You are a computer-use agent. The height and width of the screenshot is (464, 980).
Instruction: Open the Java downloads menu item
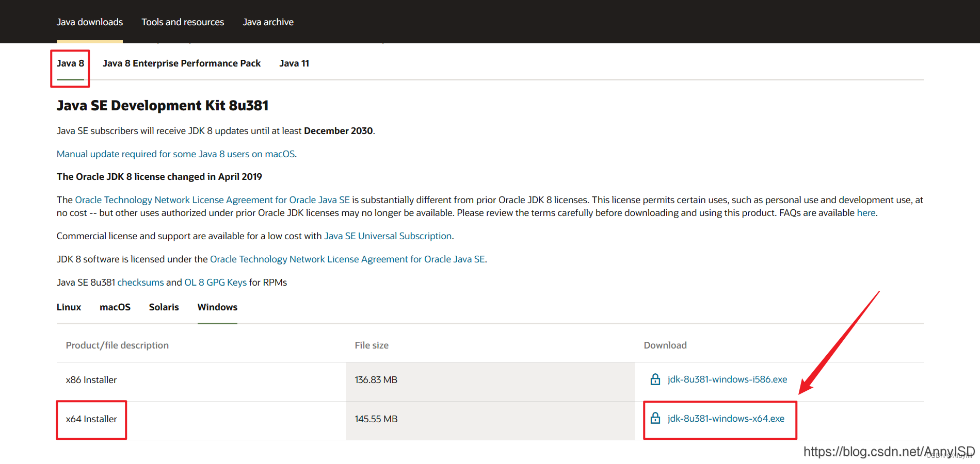point(90,22)
